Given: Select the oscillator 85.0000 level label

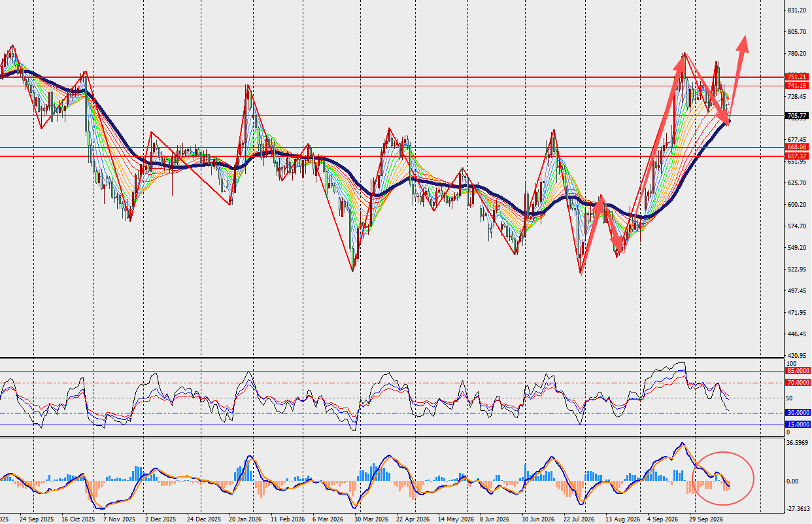Looking at the screenshot, I should 798,370.
